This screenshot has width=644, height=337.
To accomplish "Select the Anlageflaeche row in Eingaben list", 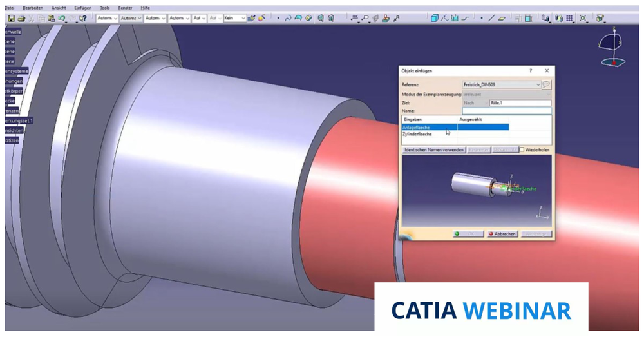I will (455, 128).
